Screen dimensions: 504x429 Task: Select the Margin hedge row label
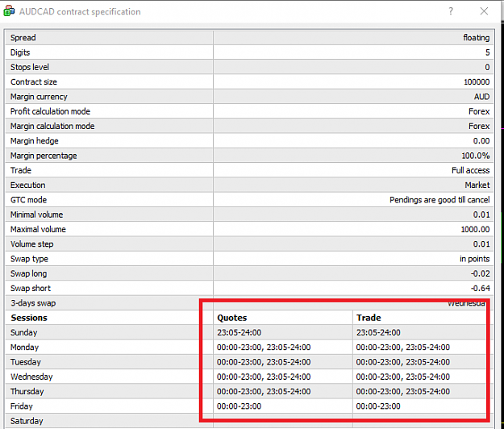35,141
